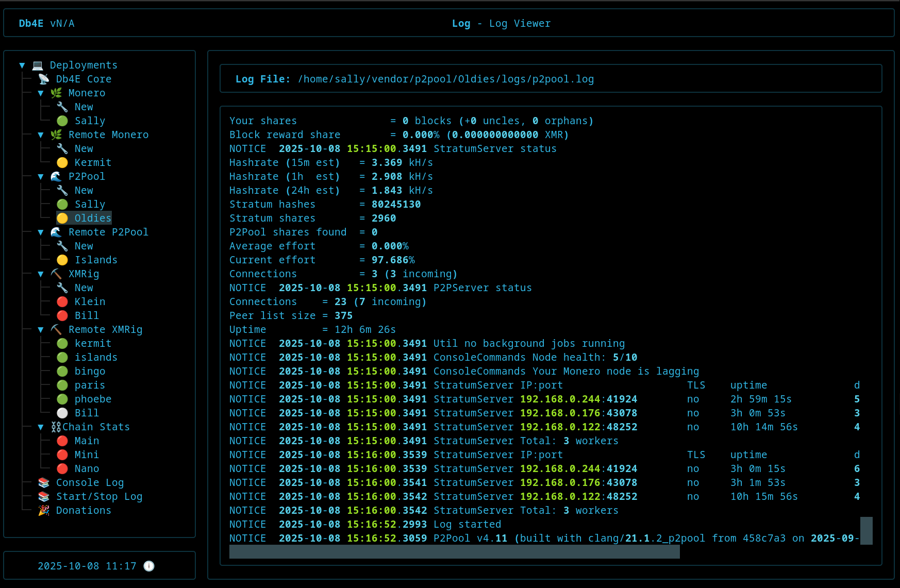Select the Oldies P2Pool deployment
Viewport: 900px width, 588px height.
[92, 218]
